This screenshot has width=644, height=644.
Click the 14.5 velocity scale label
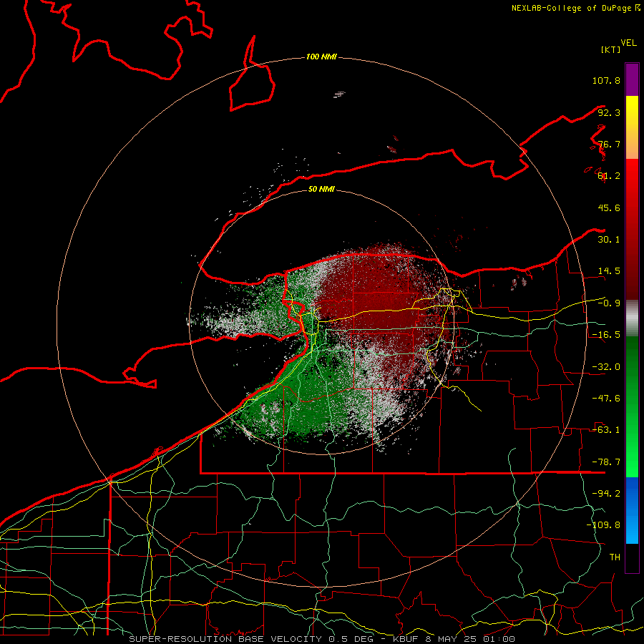click(x=609, y=271)
